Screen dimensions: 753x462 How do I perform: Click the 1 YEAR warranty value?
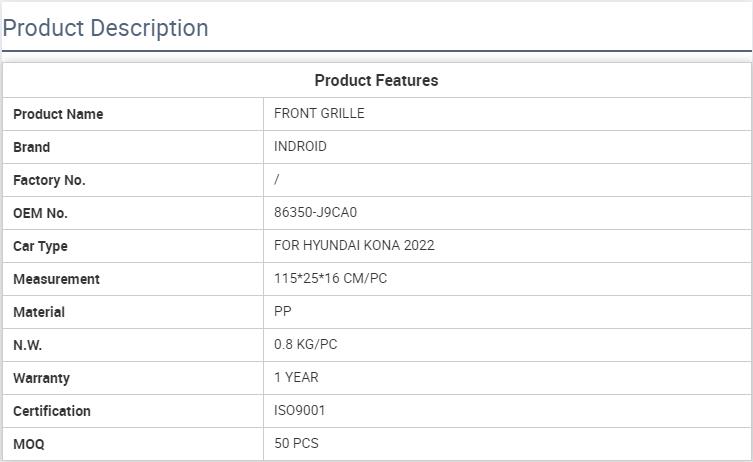296,377
